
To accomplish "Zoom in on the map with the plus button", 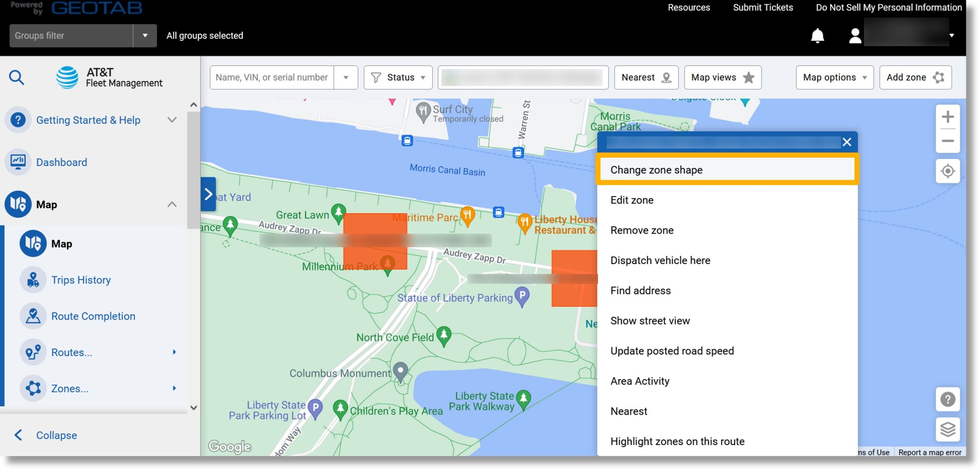I will pyautogui.click(x=947, y=117).
